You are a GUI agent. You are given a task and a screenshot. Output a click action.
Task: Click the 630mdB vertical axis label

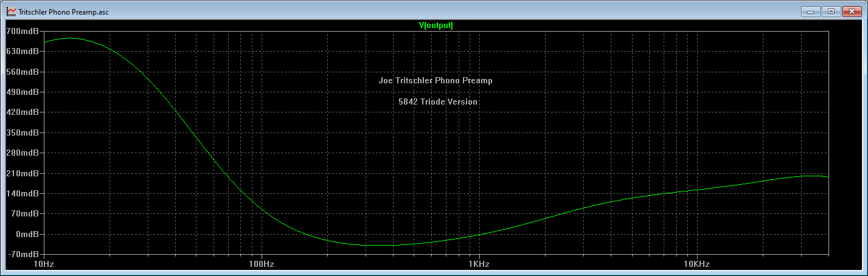point(23,52)
